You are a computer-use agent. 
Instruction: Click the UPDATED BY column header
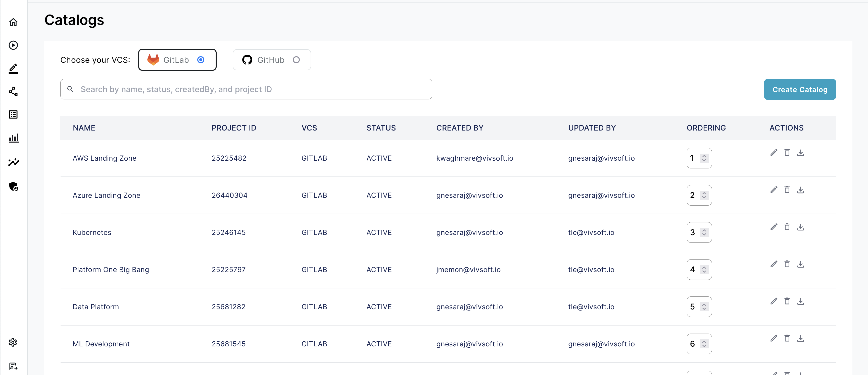[592, 128]
